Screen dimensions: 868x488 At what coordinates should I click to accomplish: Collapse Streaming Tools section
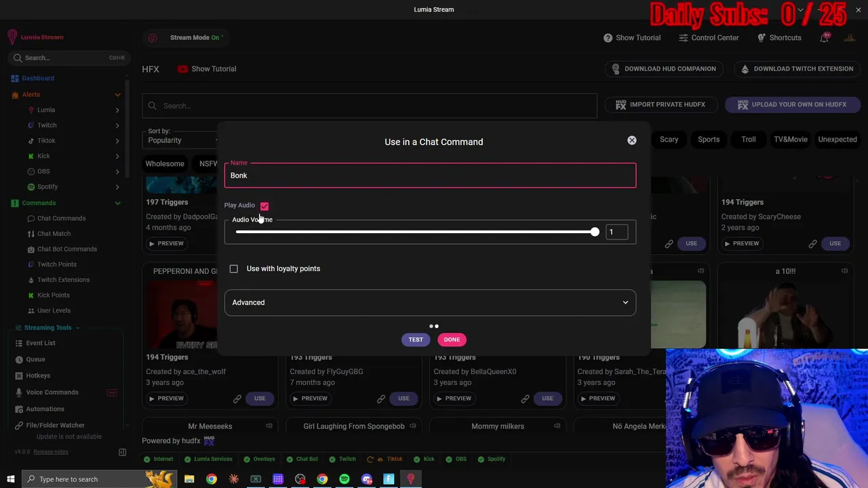77,328
